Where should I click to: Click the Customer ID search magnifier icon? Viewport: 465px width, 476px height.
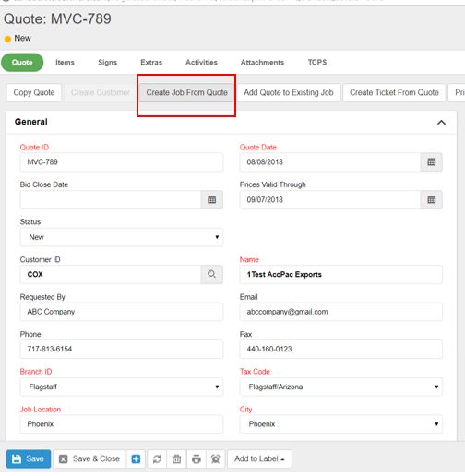211,274
